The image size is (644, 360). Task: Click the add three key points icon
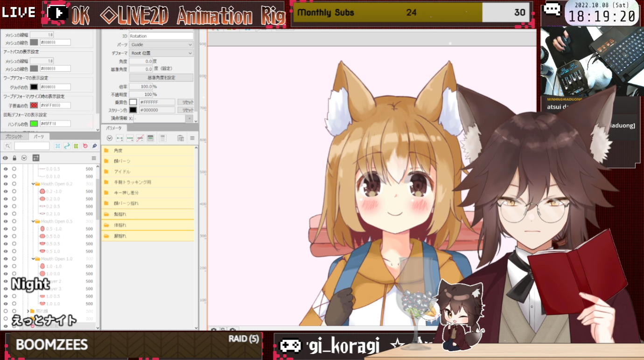[x=130, y=138]
